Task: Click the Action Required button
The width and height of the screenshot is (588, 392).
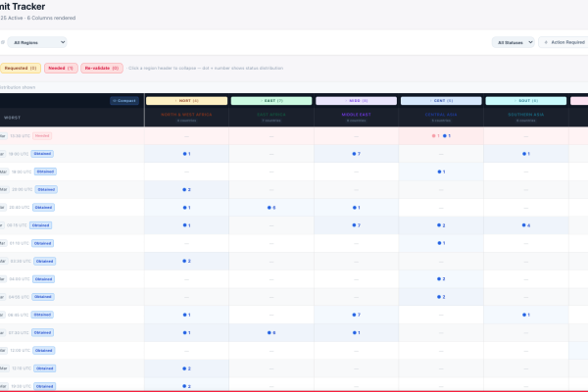Action: click(563, 42)
